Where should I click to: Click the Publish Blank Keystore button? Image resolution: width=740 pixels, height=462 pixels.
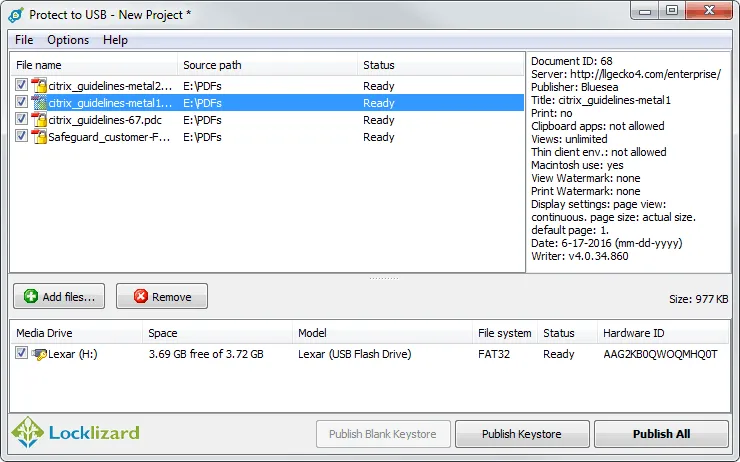383,434
